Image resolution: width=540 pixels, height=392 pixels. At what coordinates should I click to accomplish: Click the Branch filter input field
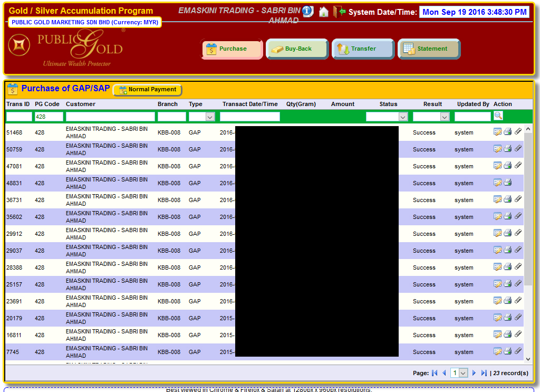(171, 117)
